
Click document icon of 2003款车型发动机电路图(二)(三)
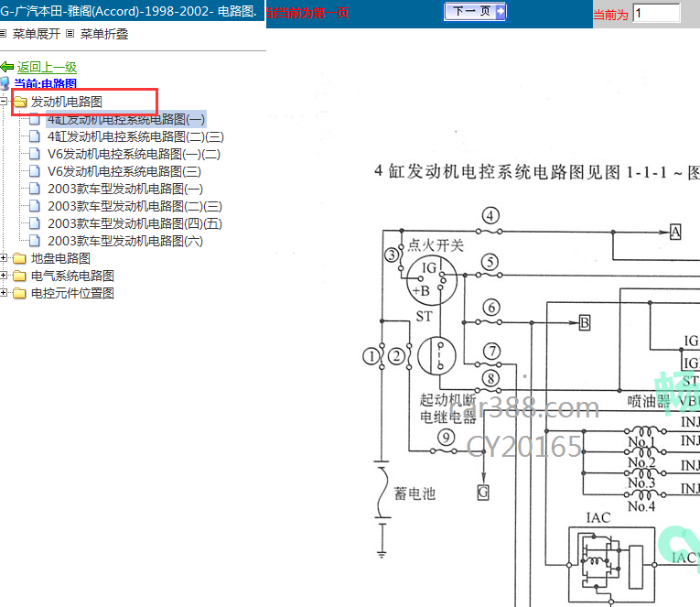(x=35, y=206)
